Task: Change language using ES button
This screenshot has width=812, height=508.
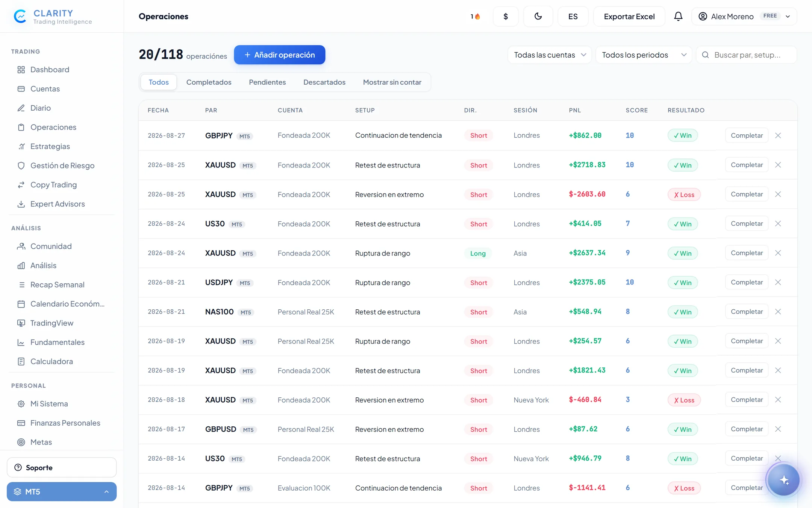Action: [x=573, y=16]
